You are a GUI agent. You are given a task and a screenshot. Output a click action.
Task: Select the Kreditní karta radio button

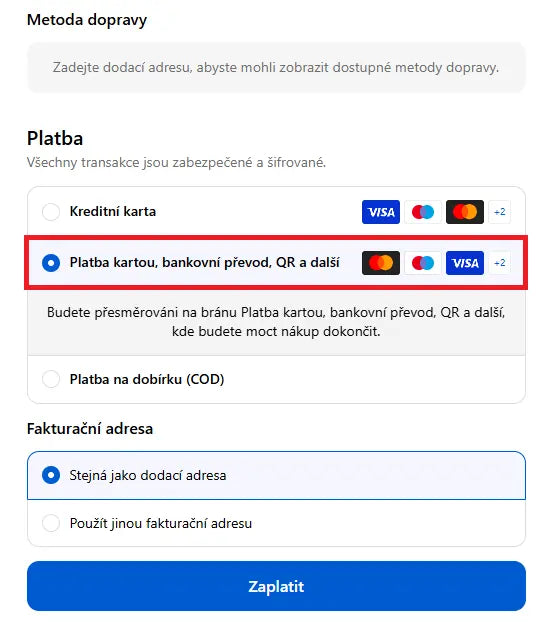(x=51, y=212)
